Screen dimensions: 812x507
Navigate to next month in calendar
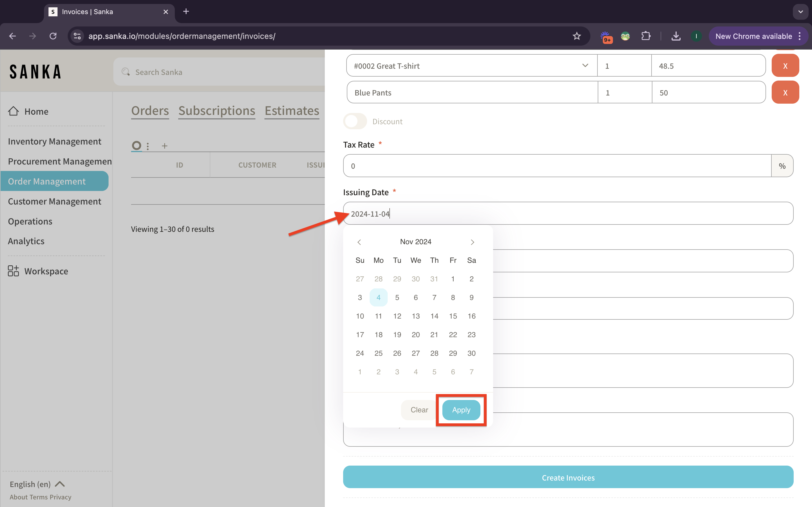tap(472, 241)
